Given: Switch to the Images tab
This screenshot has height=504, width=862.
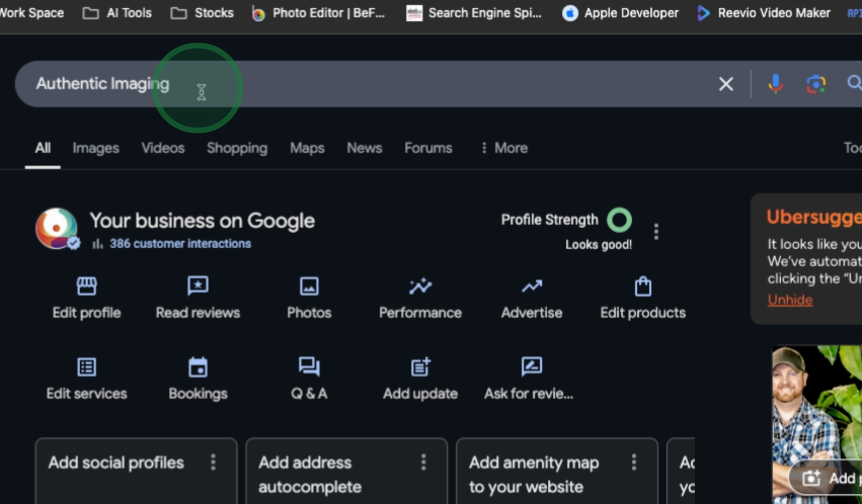Looking at the screenshot, I should point(96,148).
